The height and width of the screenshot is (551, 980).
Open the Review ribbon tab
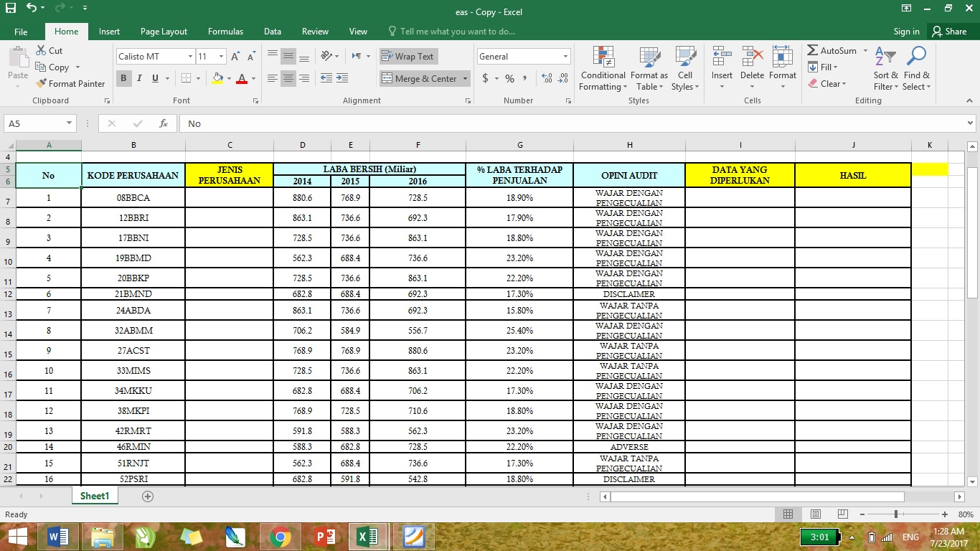[x=314, y=32]
